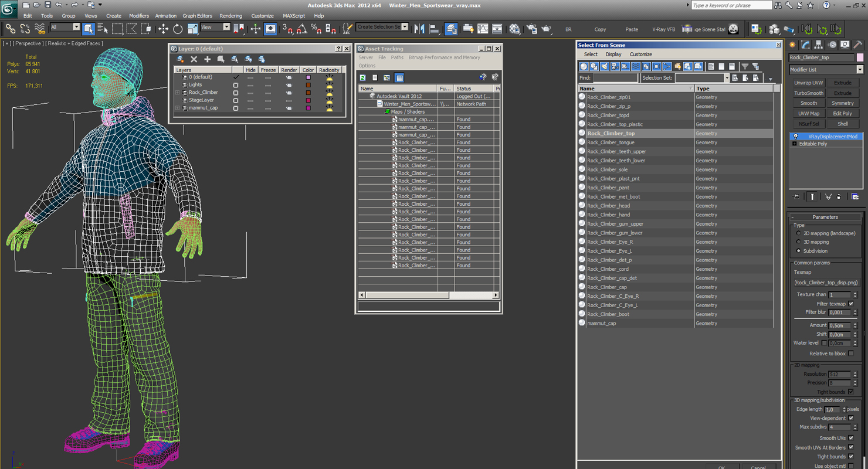This screenshot has width=868, height=469.
Task: Toggle Hide box for Lights layer
Action: [x=250, y=85]
